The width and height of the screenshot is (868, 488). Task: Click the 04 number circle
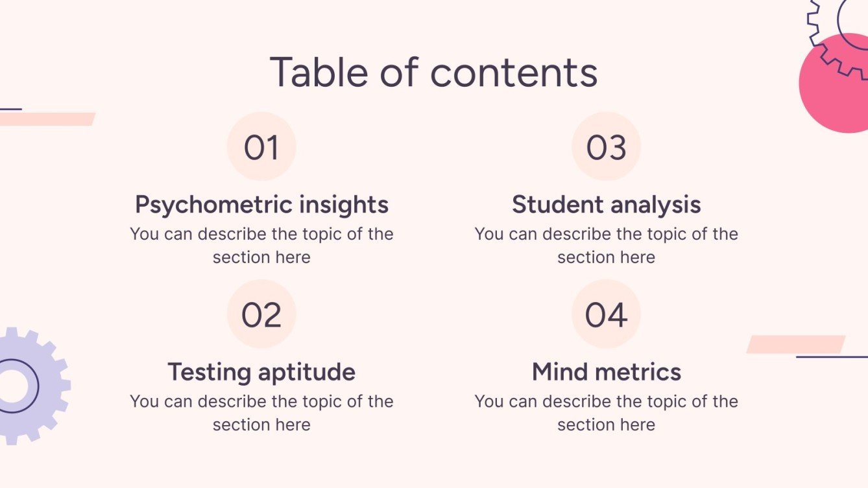pos(606,315)
